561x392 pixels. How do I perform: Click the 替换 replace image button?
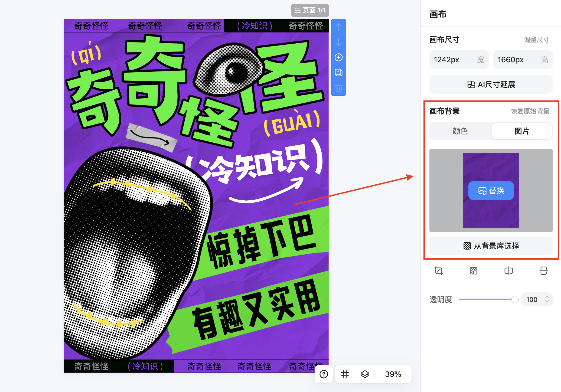click(491, 190)
